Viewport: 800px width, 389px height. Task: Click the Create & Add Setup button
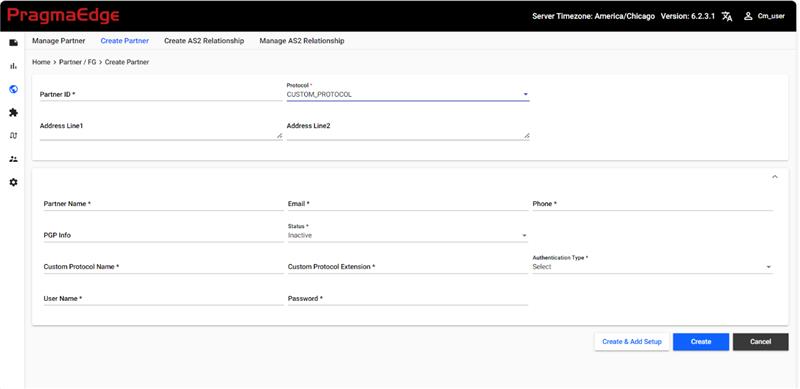(x=632, y=342)
